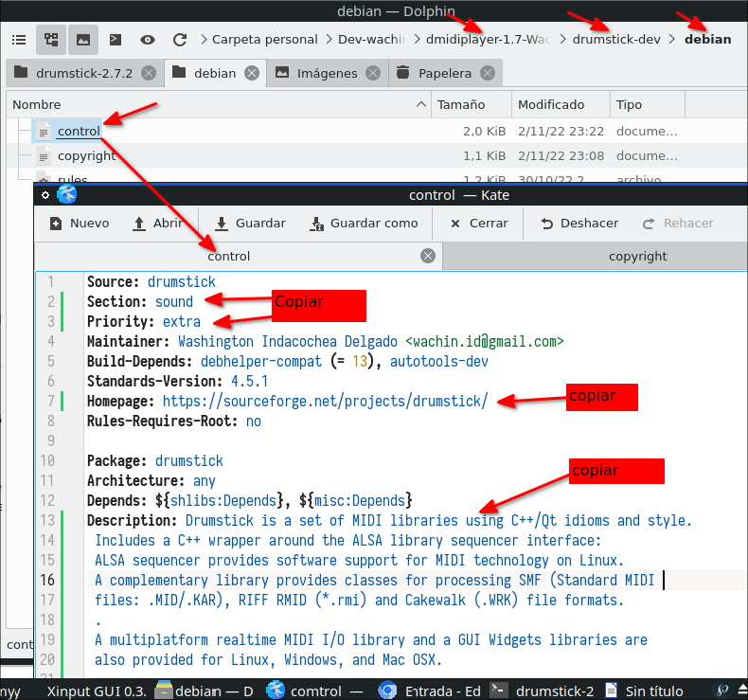
Task: Open Kate window menu icon
Action: pos(67,195)
